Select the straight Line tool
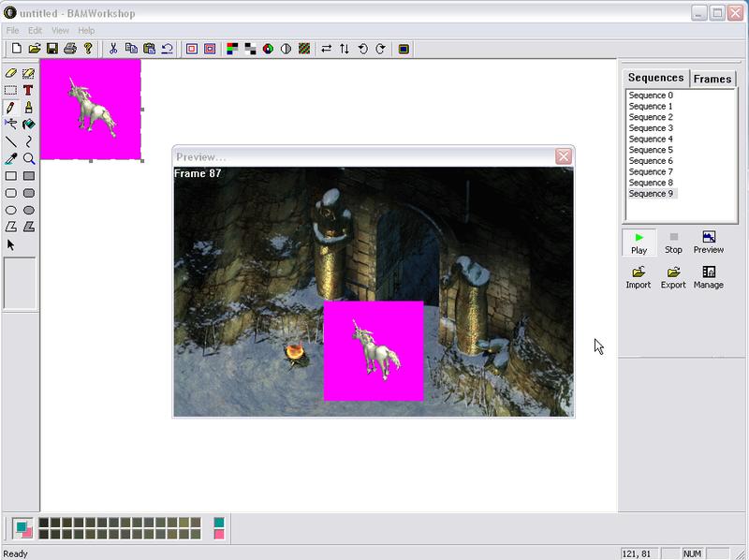The image size is (749, 560). coord(10,141)
